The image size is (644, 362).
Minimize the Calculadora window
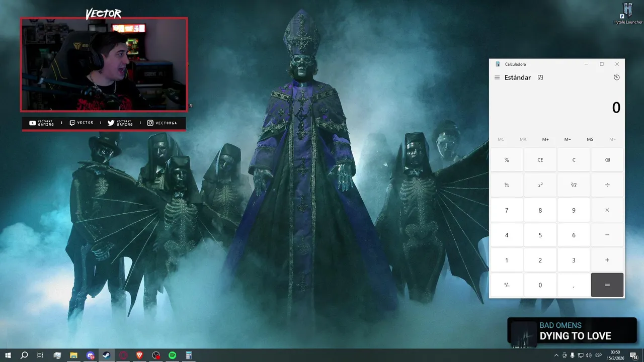pyautogui.click(x=586, y=64)
